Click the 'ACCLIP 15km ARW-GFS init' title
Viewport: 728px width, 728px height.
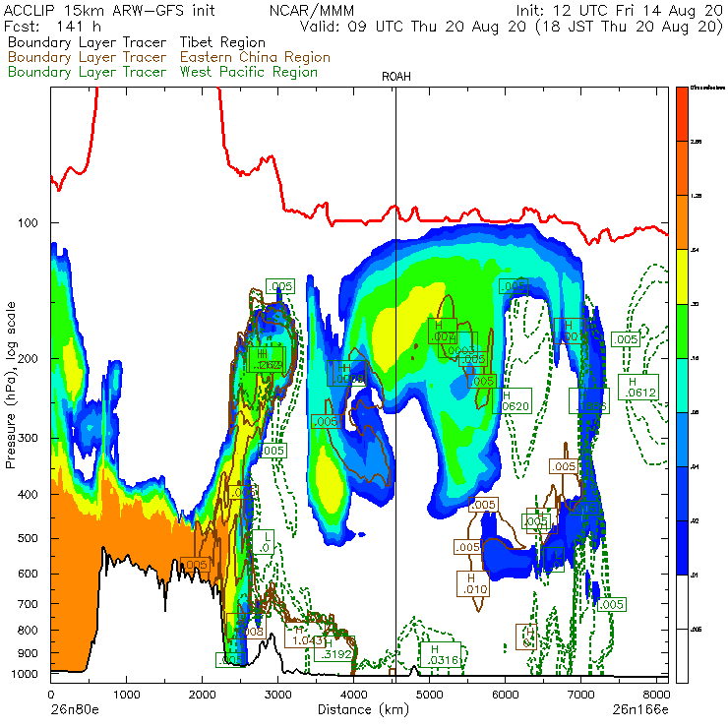pyautogui.click(x=109, y=10)
